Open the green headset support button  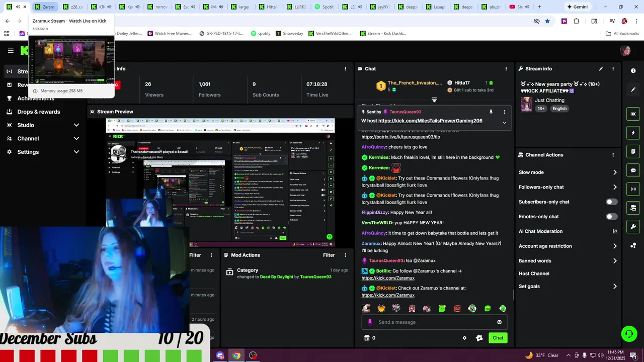point(628,334)
